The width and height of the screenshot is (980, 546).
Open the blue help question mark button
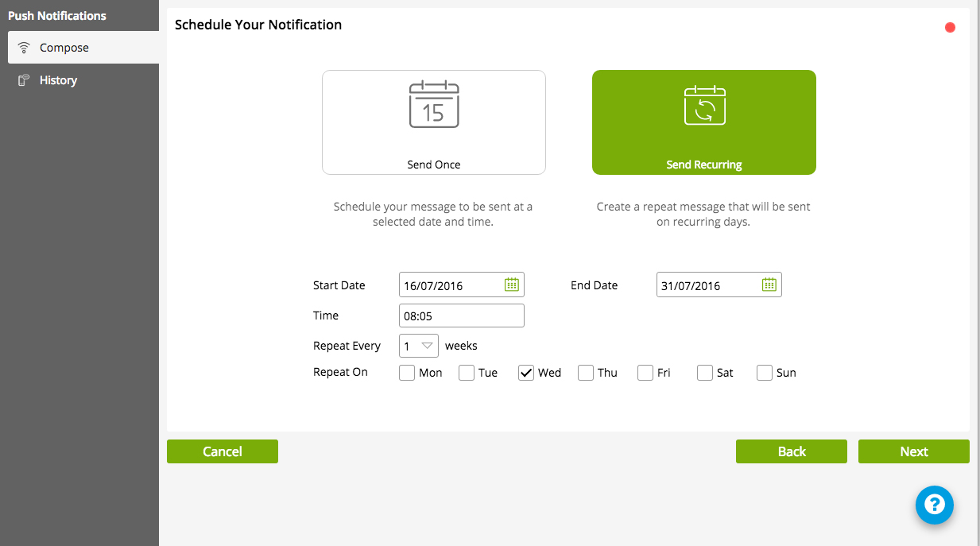pos(934,505)
